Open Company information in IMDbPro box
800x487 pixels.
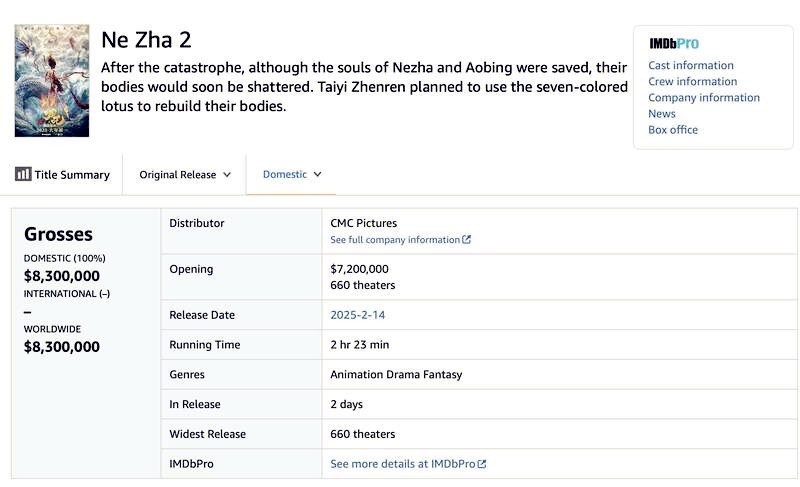click(703, 97)
